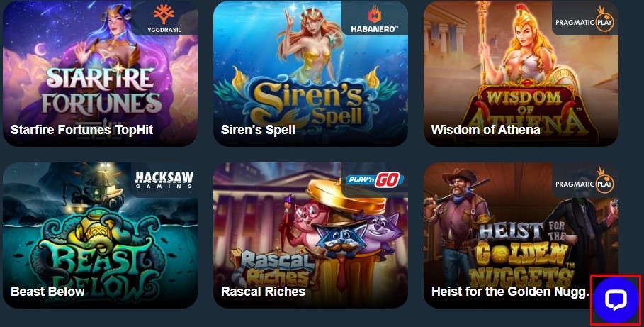This screenshot has height=327, width=644.
Task: Open Heist for the Golden Nuggets tile
Action: pyautogui.click(x=521, y=235)
